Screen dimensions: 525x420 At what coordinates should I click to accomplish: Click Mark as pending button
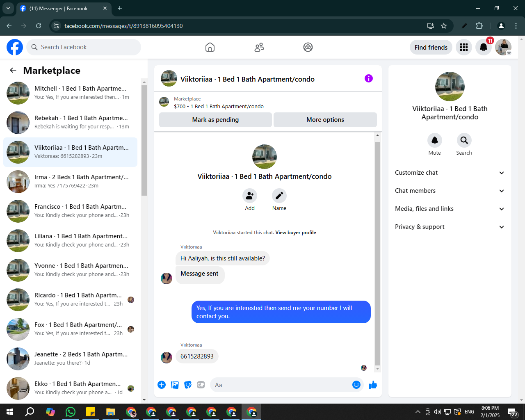(215, 120)
